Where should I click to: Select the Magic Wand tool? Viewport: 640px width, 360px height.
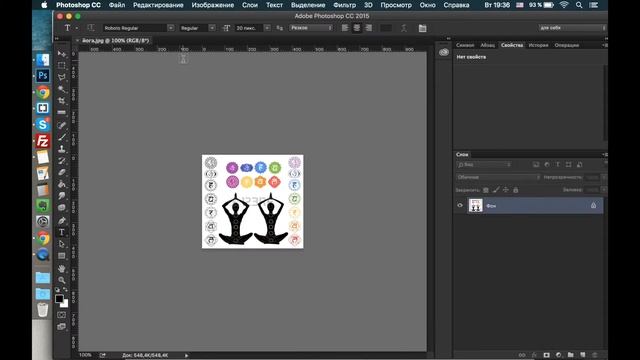click(x=62, y=89)
